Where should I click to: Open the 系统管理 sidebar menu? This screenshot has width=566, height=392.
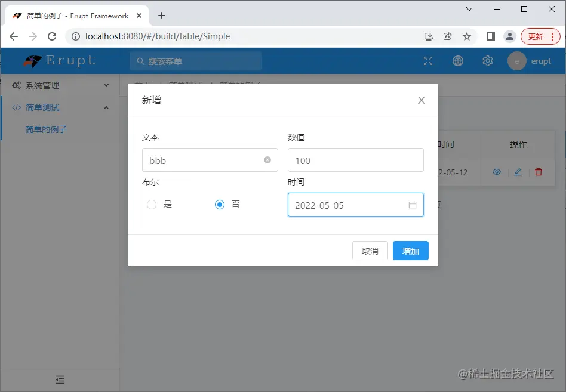[60, 85]
